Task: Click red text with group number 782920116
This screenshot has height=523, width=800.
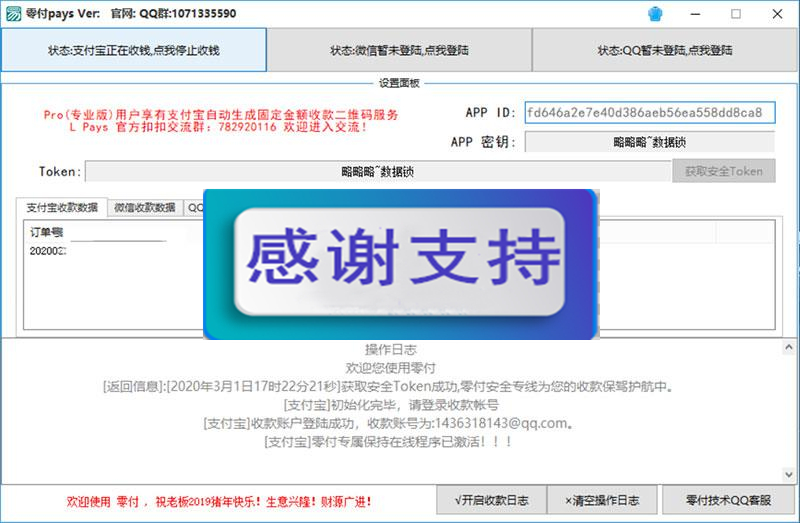Action: (x=218, y=127)
